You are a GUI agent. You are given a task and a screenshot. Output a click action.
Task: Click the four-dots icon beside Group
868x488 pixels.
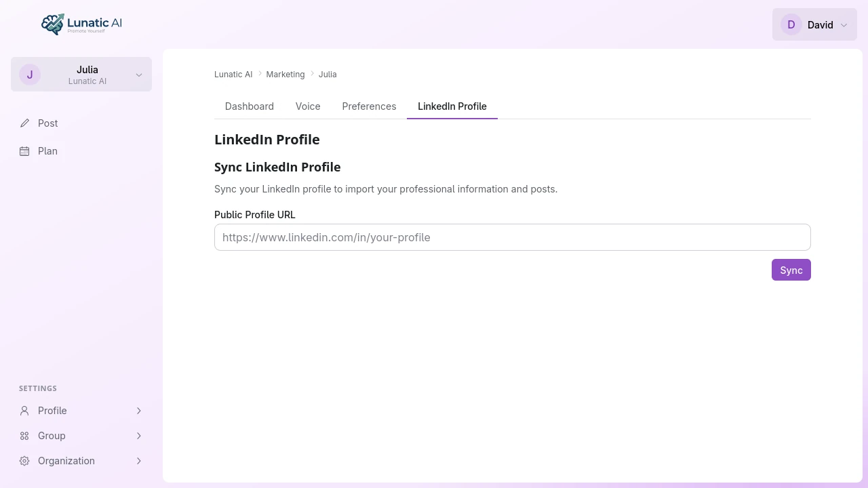pos(24,436)
